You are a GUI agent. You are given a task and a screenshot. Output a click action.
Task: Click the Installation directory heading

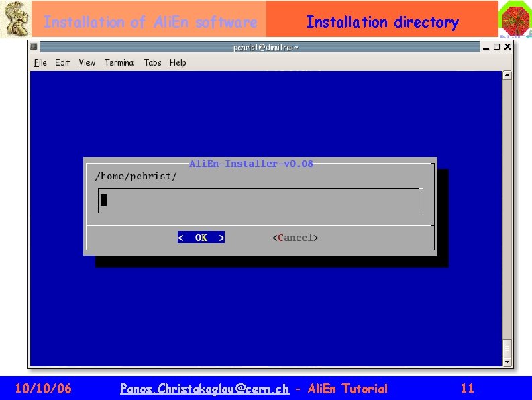[382, 22]
